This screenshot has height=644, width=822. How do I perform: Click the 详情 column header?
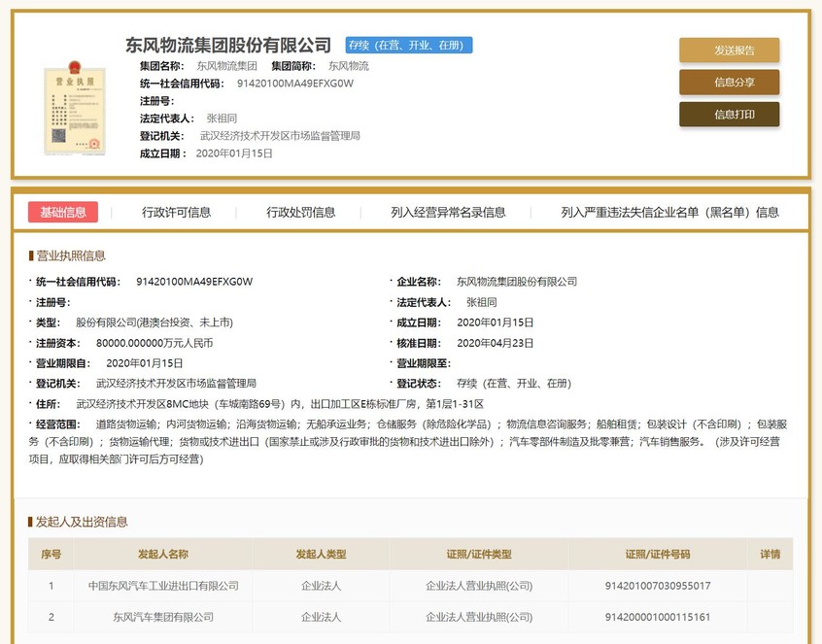(769, 554)
